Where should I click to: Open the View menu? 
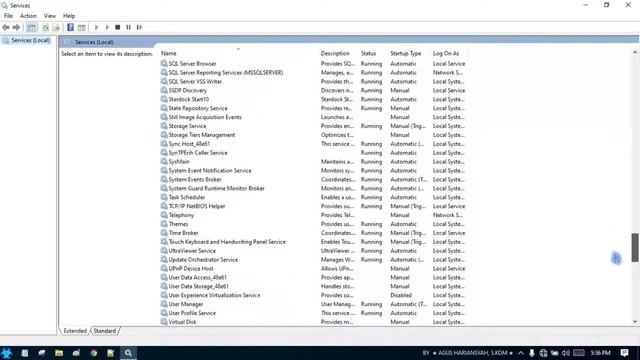point(50,16)
